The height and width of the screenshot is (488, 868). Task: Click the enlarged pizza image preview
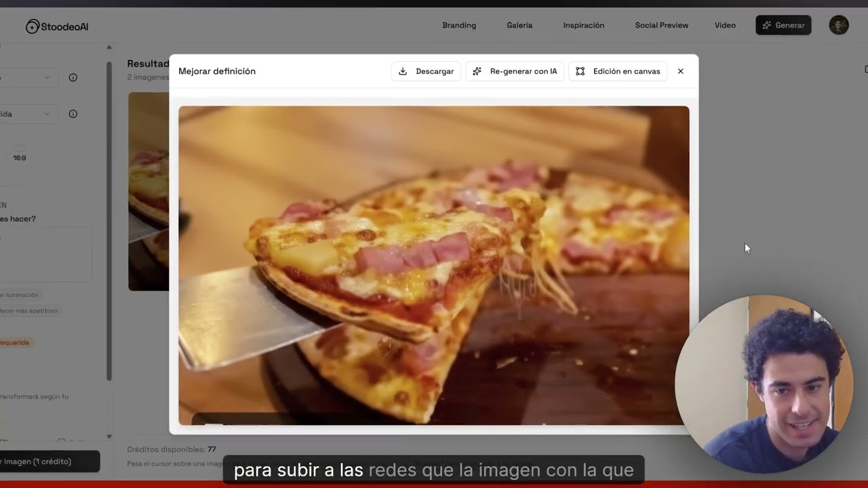pyautogui.click(x=434, y=265)
